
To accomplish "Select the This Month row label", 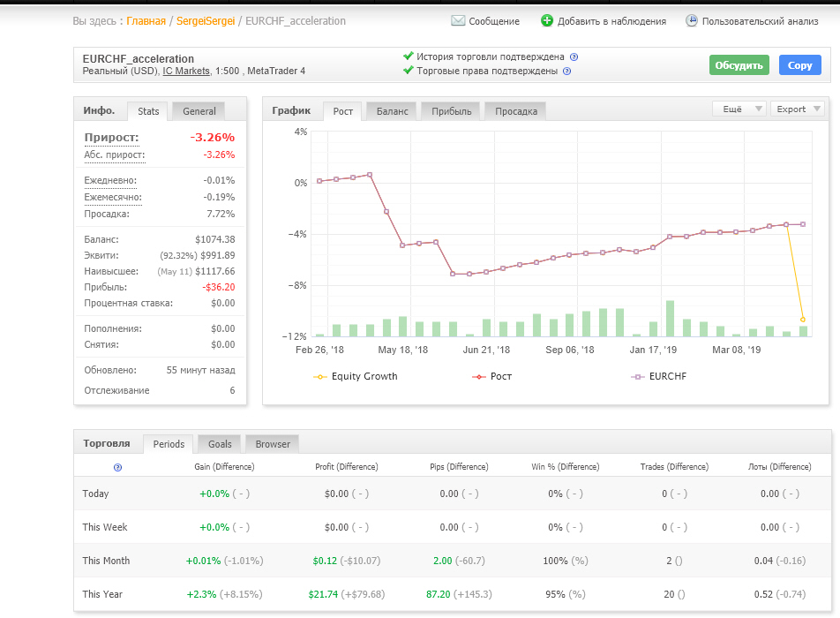I will point(106,561).
